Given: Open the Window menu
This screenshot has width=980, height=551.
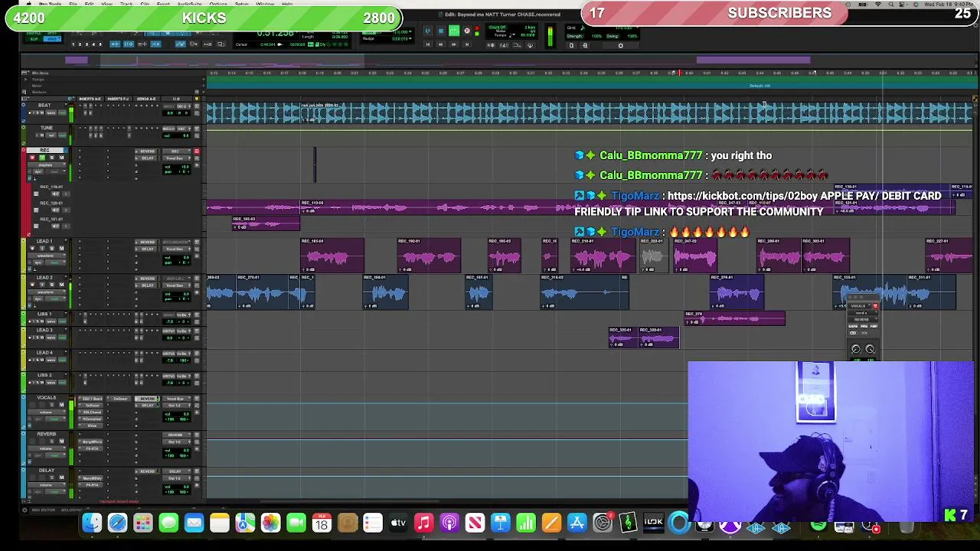Looking at the screenshot, I should 265,4.
